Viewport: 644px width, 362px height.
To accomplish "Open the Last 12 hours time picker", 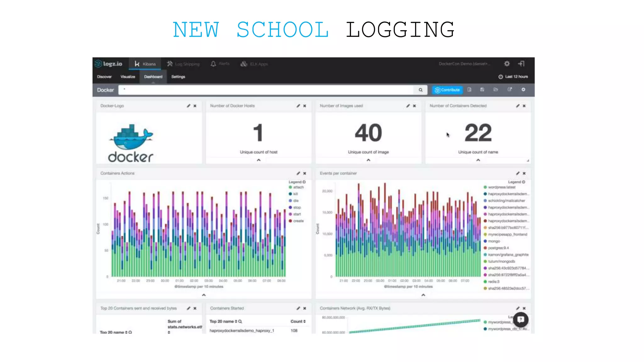I will (513, 77).
